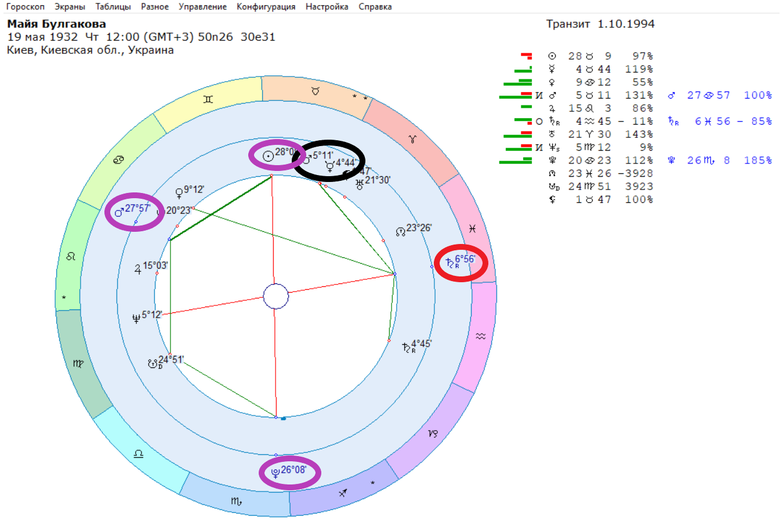This screenshot has height=532, width=783.
Task: Select the Neptune row with 9% in the table
Action: [601, 147]
